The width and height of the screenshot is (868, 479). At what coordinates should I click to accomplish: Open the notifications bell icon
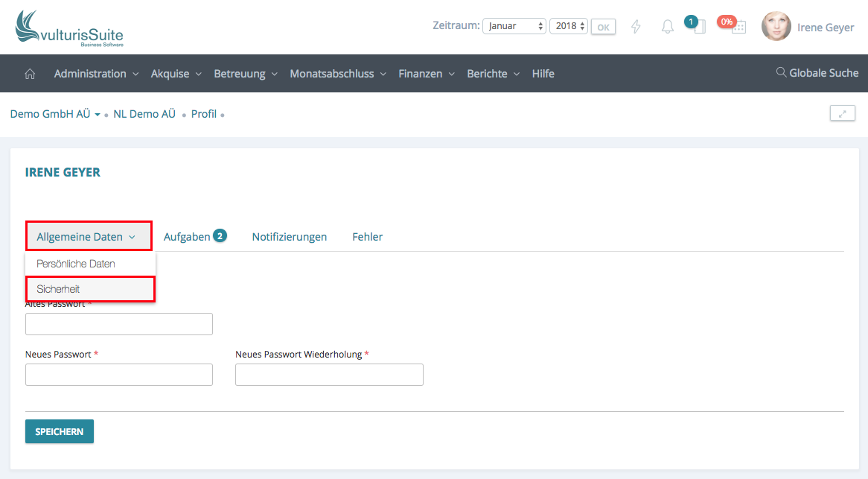pos(668,27)
